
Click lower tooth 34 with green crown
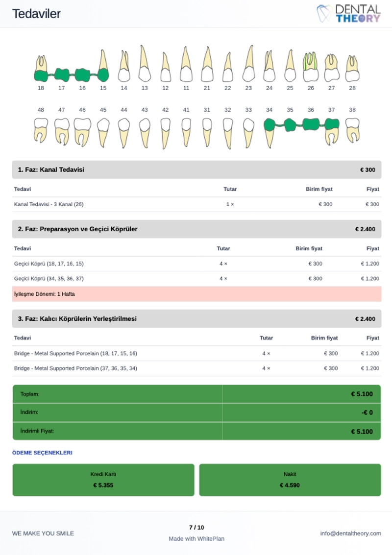click(269, 133)
